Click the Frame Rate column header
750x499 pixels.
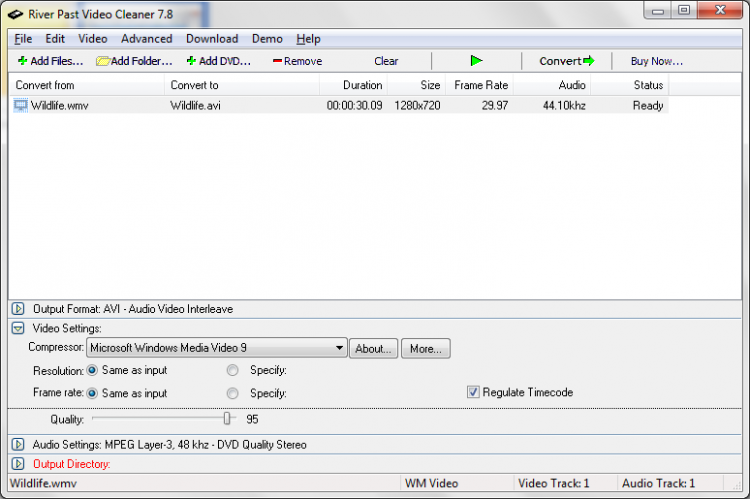(479, 85)
